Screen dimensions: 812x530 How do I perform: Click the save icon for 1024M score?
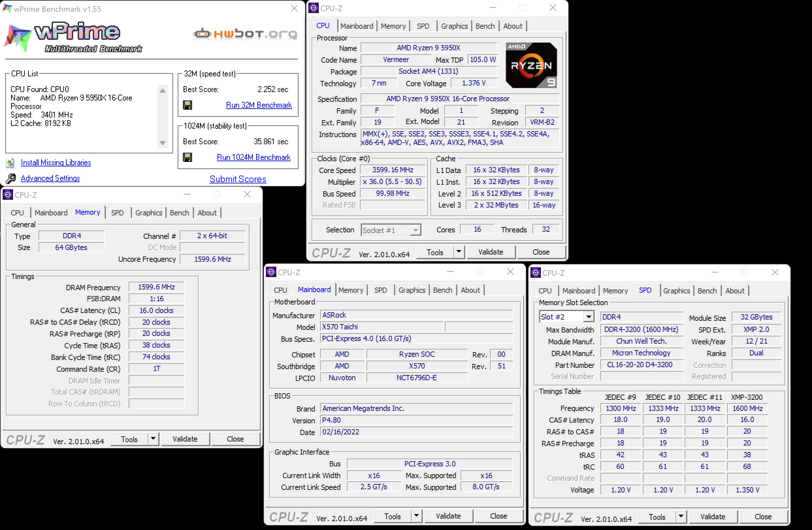187,157
